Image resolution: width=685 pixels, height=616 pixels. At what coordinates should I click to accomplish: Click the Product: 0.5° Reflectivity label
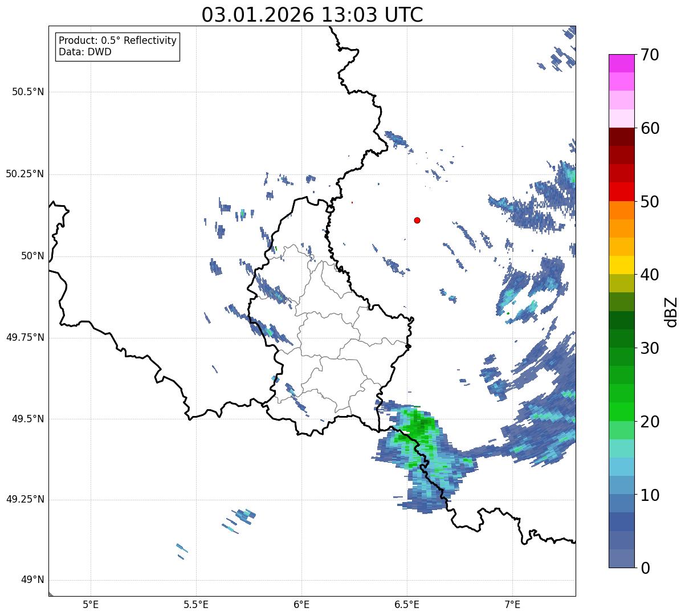(x=117, y=41)
